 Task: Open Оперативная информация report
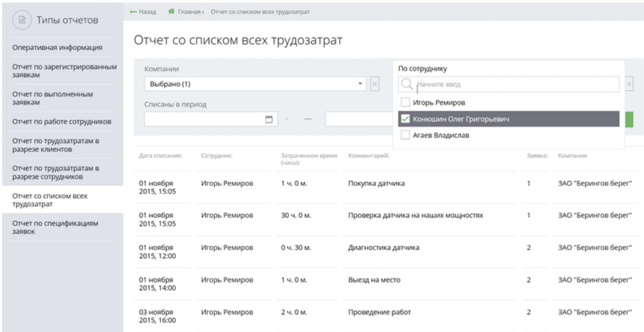point(57,48)
